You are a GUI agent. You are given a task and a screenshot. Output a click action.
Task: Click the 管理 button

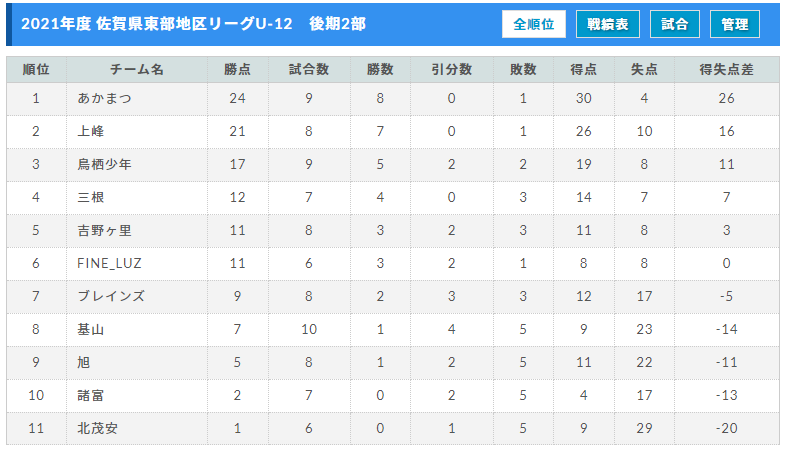click(x=735, y=24)
